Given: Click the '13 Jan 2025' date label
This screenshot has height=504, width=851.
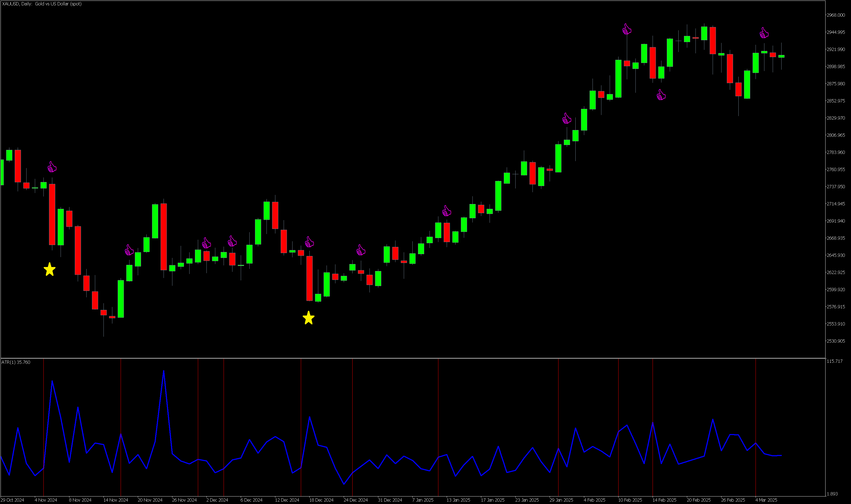Looking at the screenshot, I should 458,500.
